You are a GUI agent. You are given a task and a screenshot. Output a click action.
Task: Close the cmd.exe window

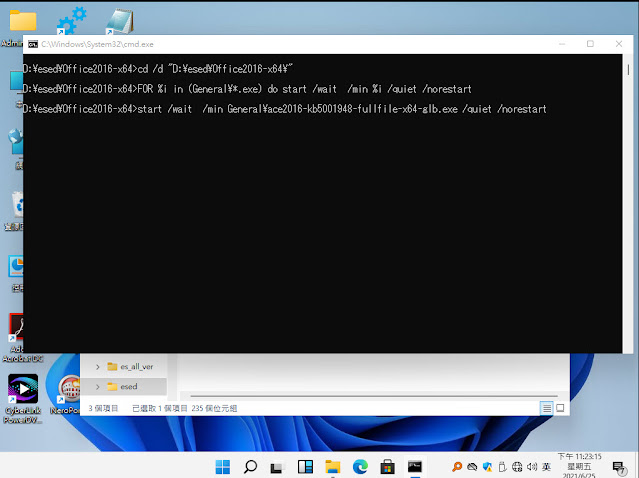[x=619, y=44]
